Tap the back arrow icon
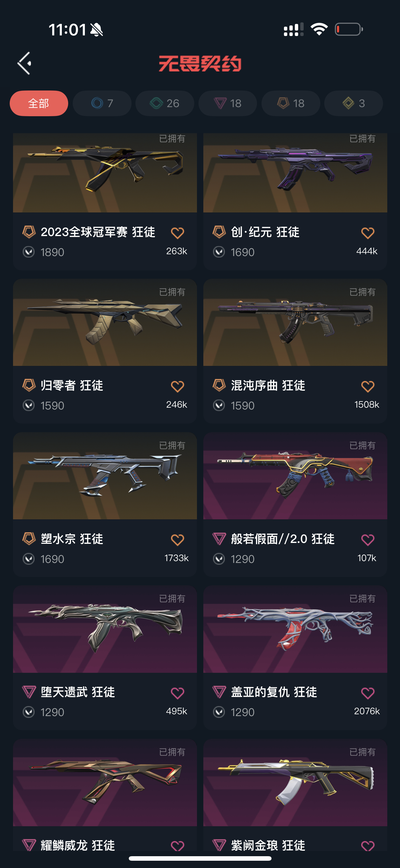Image resolution: width=400 pixels, height=868 pixels. [x=25, y=63]
